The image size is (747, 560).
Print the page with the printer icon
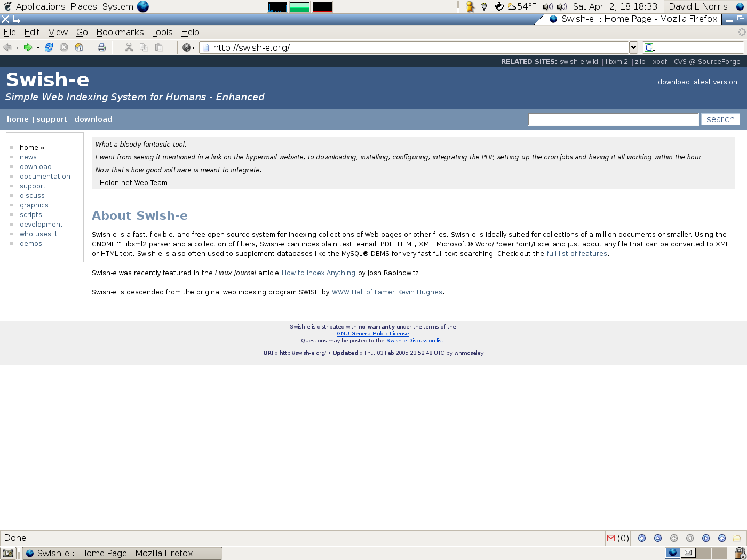point(101,47)
